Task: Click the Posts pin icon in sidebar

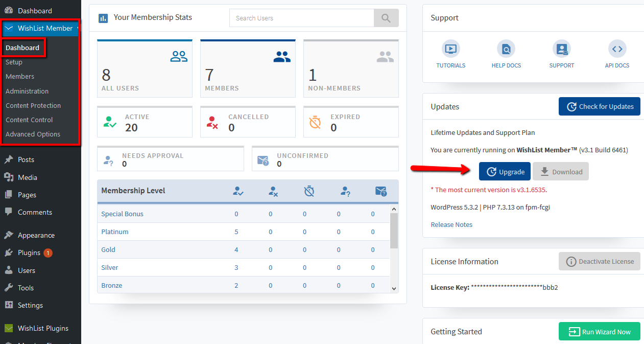Action: pyautogui.click(x=9, y=159)
